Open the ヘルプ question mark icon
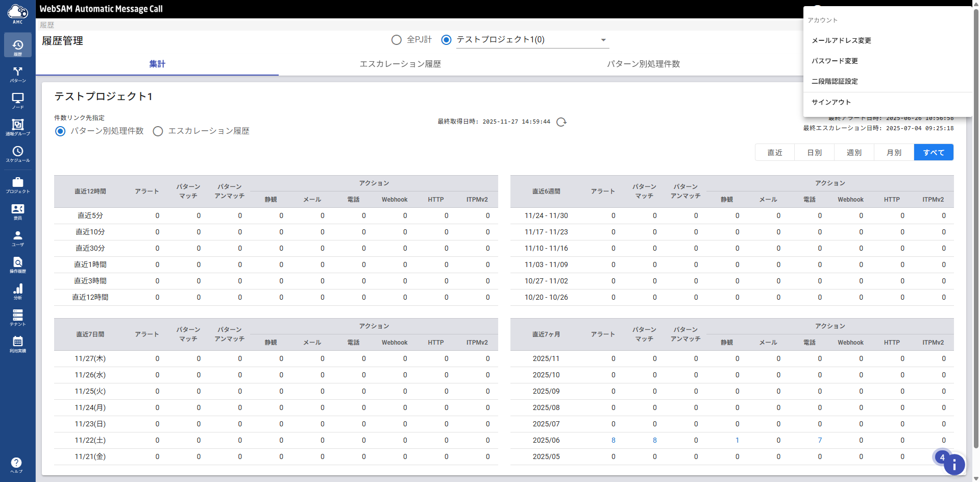980x482 pixels. click(x=16, y=464)
